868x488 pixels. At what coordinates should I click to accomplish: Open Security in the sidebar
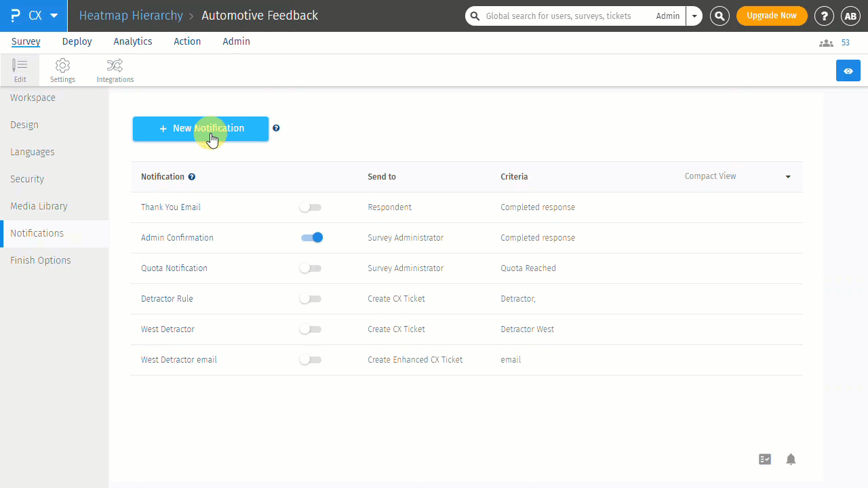click(27, 179)
